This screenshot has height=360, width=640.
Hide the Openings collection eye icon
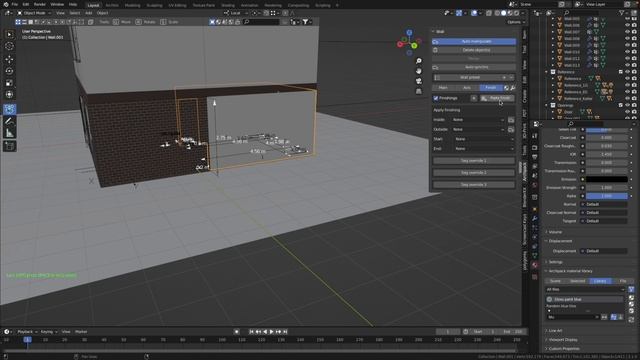tap(627, 105)
